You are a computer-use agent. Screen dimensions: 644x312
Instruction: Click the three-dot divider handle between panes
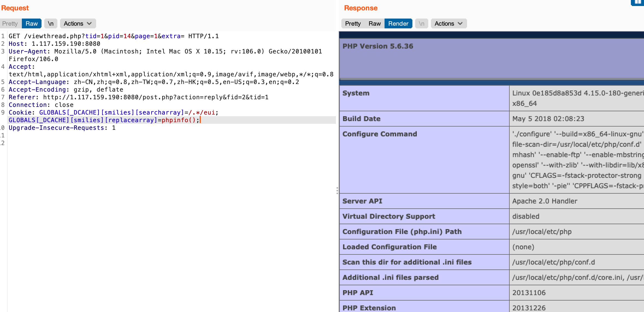point(337,190)
